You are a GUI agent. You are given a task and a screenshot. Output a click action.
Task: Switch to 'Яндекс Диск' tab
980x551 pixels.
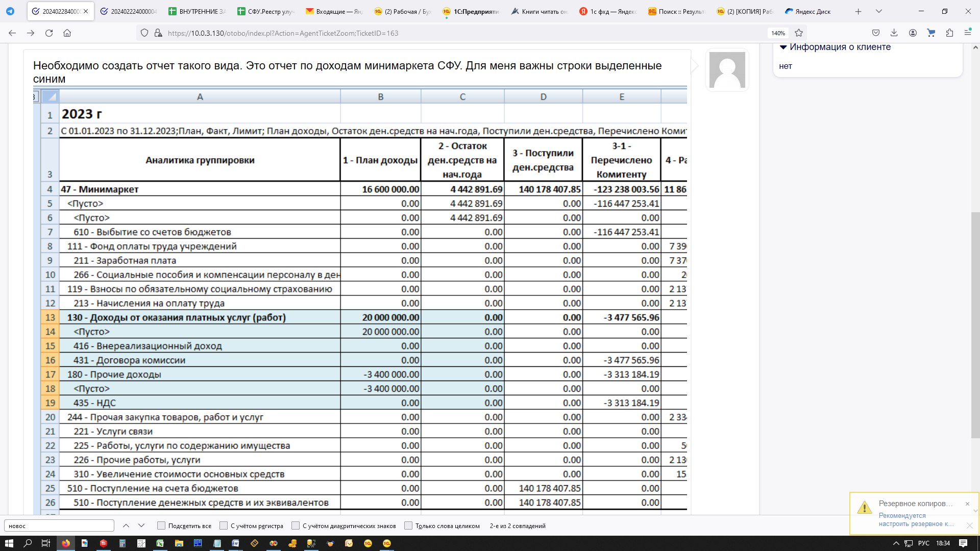click(x=812, y=11)
